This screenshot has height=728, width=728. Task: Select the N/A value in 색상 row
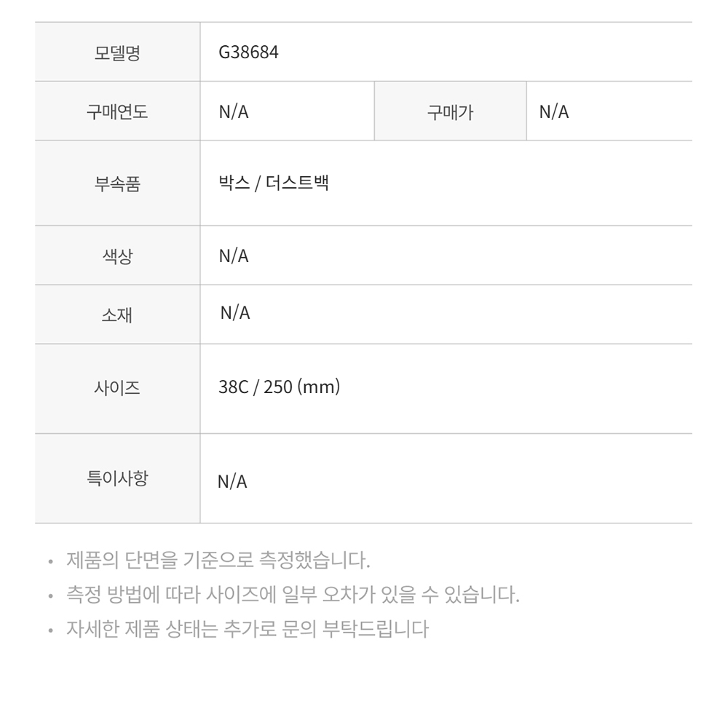(234, 256)
